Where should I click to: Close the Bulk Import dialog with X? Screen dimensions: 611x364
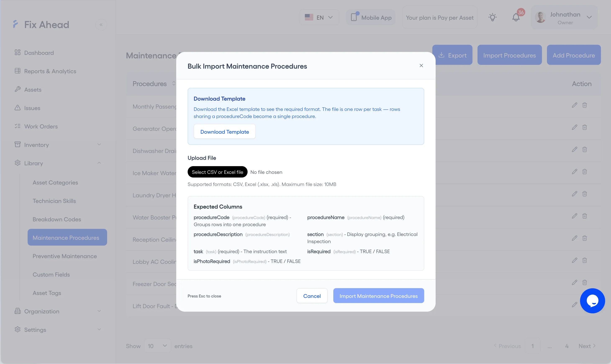421,65
